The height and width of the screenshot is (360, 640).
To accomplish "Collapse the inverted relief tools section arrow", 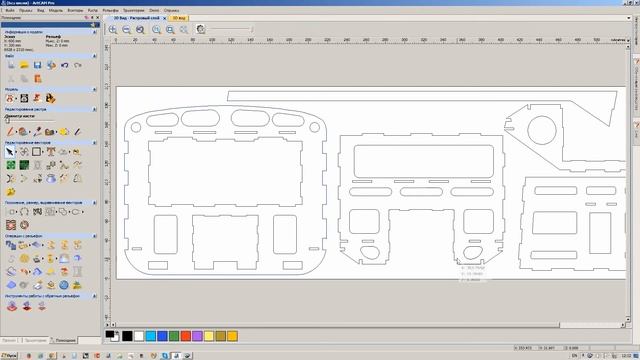I will 95,296.
